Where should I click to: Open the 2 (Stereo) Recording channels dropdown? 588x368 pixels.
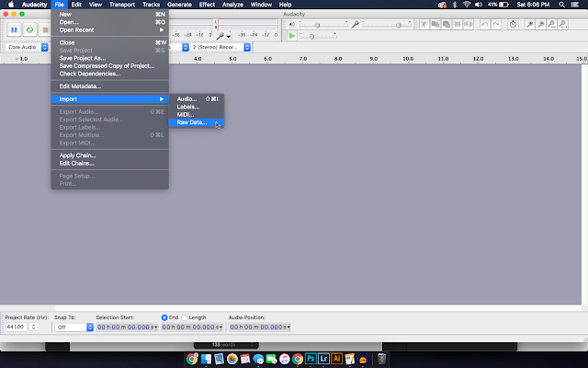[220, 47]
